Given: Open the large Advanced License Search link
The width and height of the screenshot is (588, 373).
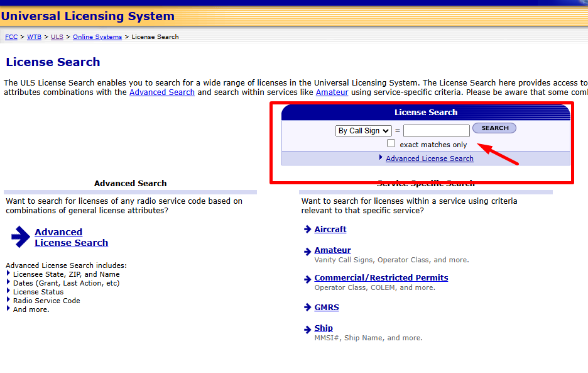Looking at the screenshot, I should pyautogui.click(x=71, y=237).
